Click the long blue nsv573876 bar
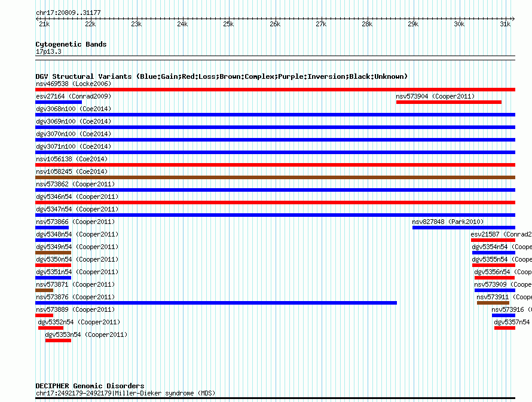Screen dimensions: 532x402 [x=216, y=303]
